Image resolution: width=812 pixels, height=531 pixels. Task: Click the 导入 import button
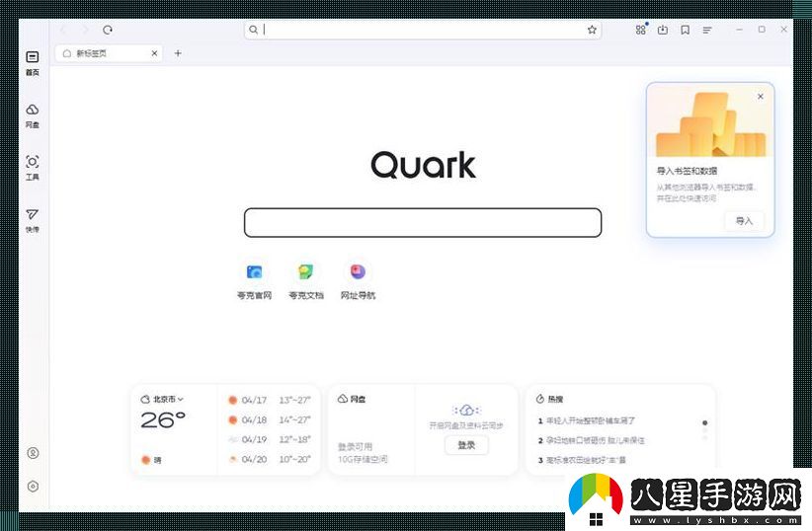pyautogui.click(x=744, y=221)
